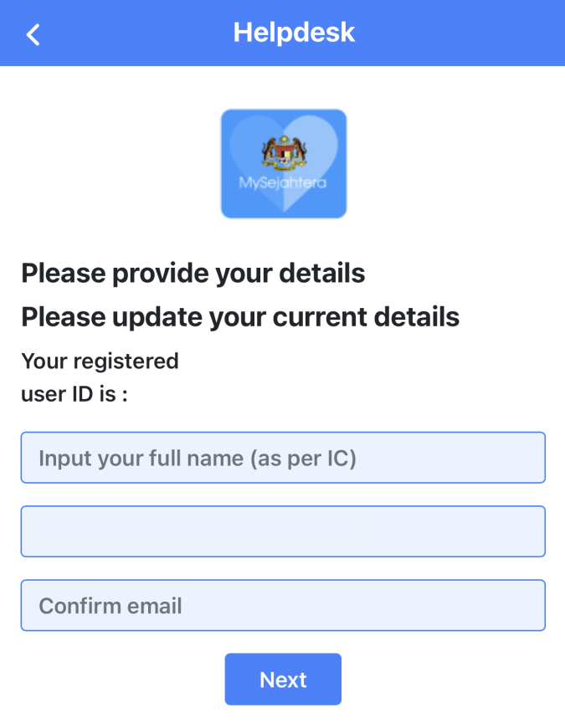Focus the empty middle input field
Screen dimensions: 565x728
[283, 531]
